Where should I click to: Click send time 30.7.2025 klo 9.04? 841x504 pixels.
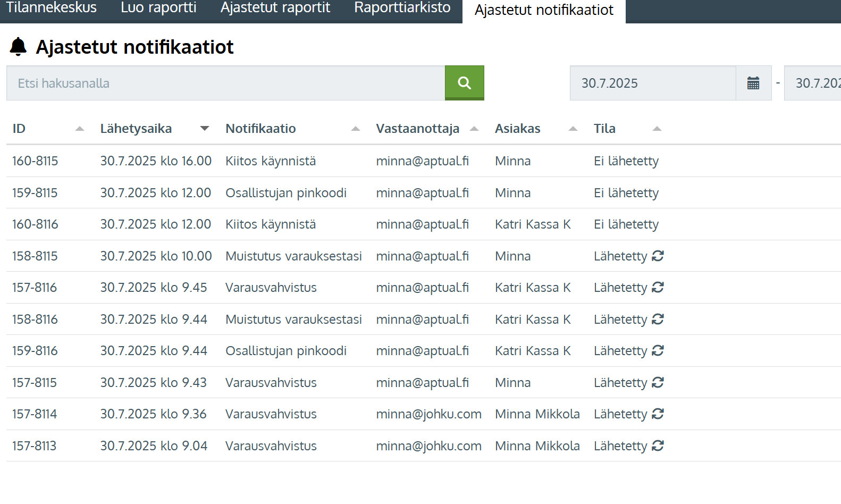[x=154, y=446]
